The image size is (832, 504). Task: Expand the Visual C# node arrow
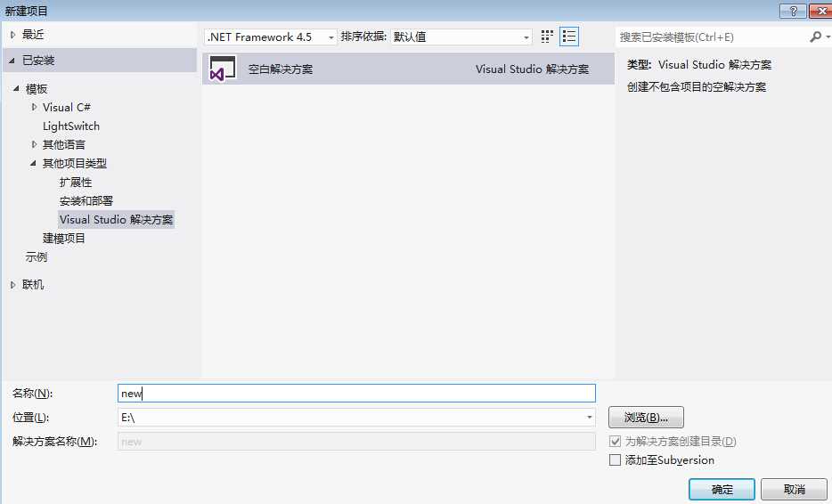click(x=34, y=107)
